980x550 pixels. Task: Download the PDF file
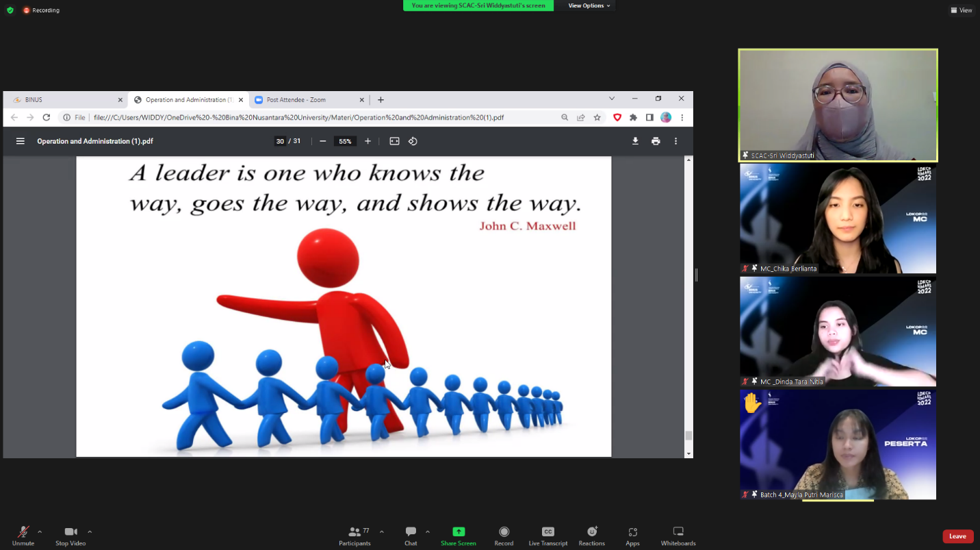[635, 141]
